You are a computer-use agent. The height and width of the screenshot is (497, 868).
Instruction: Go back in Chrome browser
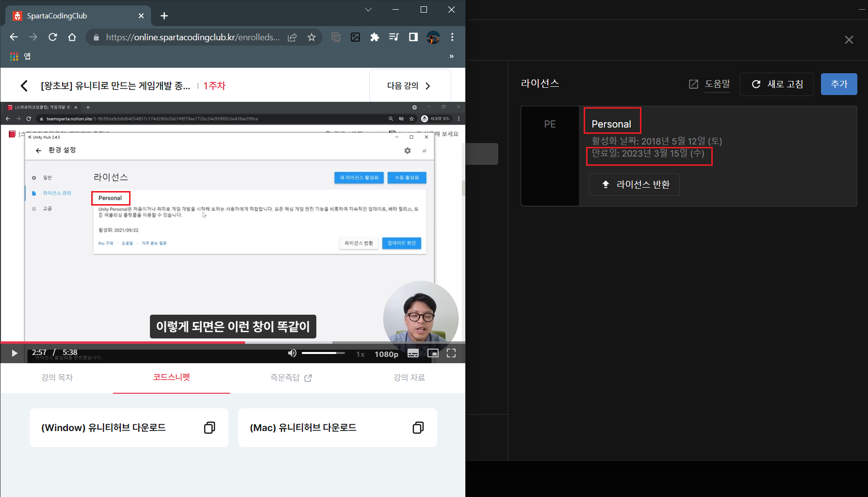pos(14,37)
